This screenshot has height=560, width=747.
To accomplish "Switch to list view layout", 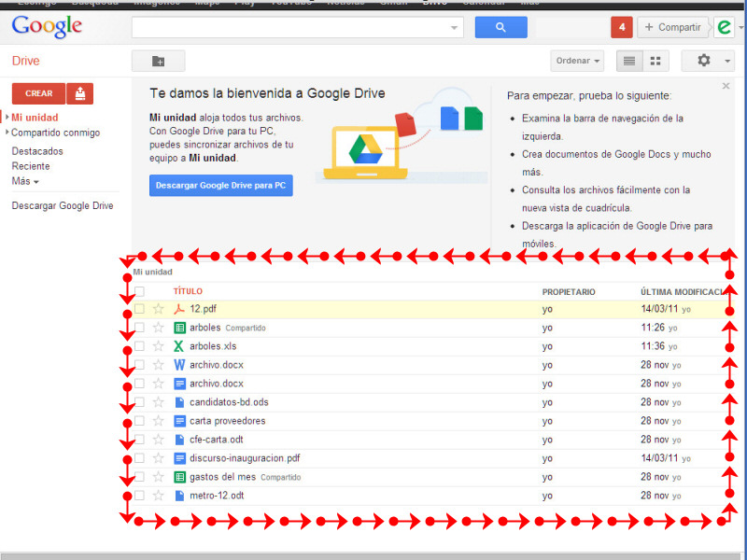I will tap(629, 61).
